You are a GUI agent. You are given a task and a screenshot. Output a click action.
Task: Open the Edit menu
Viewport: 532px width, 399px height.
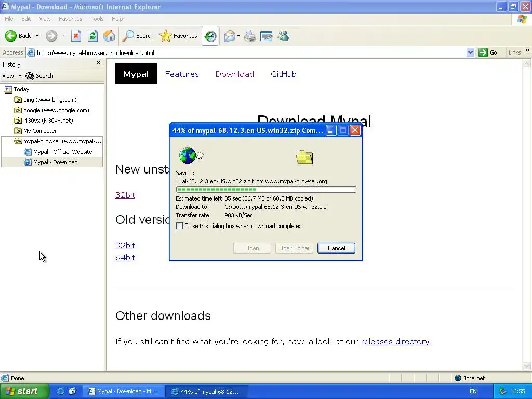[26, 19]
